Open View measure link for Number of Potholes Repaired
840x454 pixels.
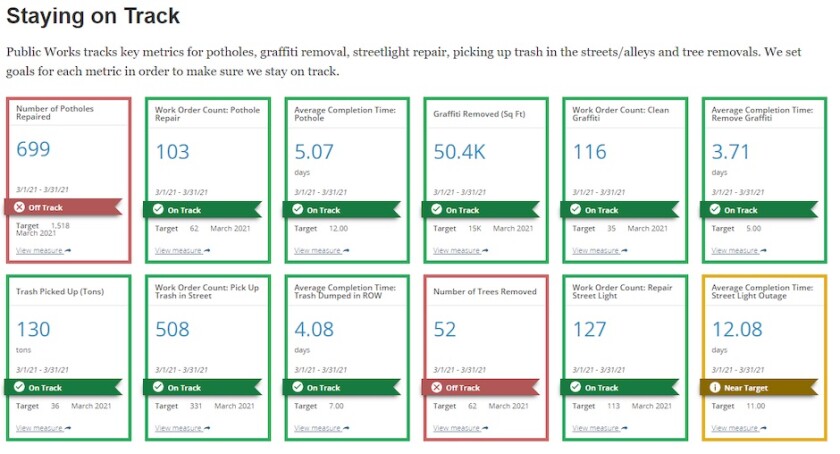point(43,250)
